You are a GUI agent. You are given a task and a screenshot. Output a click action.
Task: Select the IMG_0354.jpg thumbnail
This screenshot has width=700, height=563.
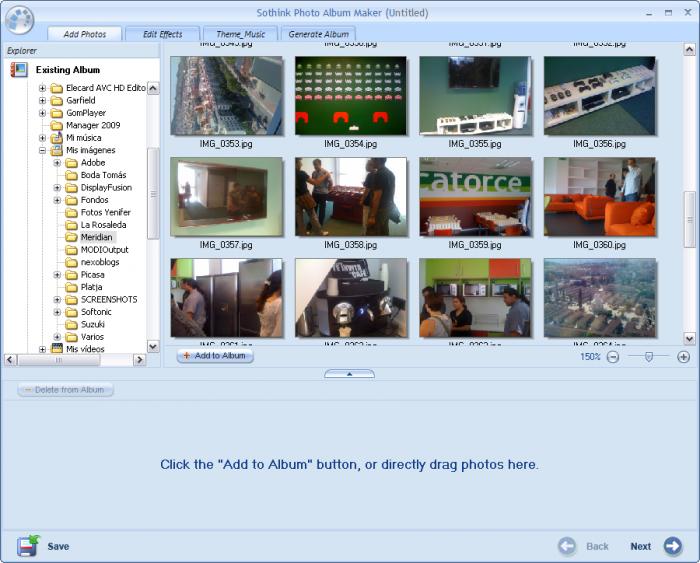[x=351, y=96]
